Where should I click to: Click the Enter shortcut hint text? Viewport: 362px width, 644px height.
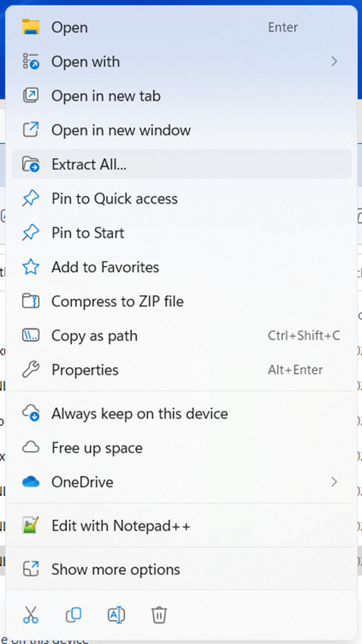point(283,27)
